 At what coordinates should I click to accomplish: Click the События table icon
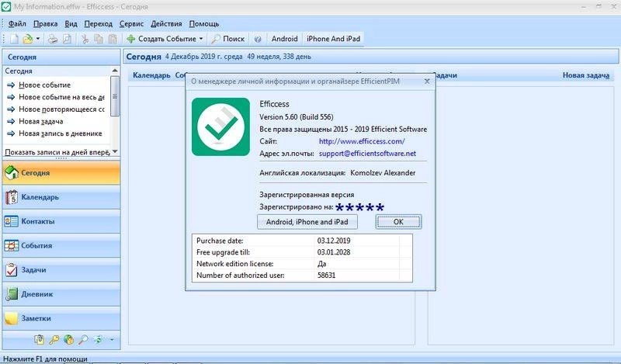point(12,245)
